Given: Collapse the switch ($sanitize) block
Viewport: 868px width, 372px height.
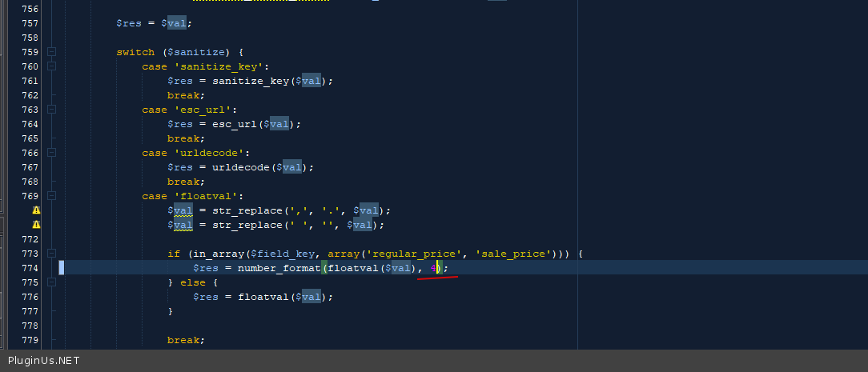Looking at the screenshot, I should [x=51, y=52].
